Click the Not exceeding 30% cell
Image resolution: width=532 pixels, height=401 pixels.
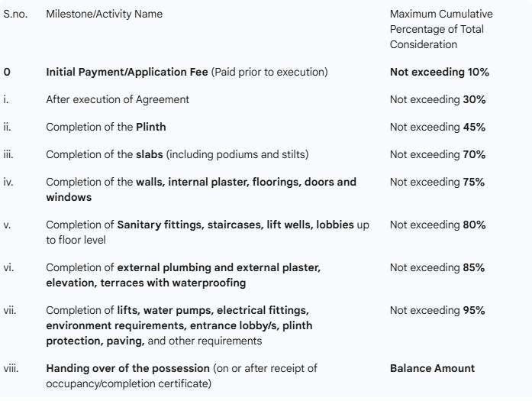tap(437, 99)
